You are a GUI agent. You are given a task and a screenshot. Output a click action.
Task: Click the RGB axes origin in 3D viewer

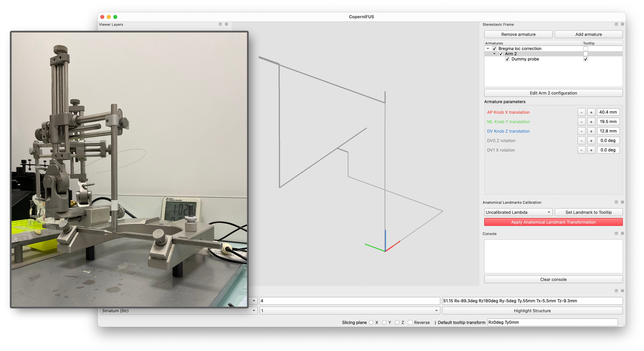(x=385, y=251)
